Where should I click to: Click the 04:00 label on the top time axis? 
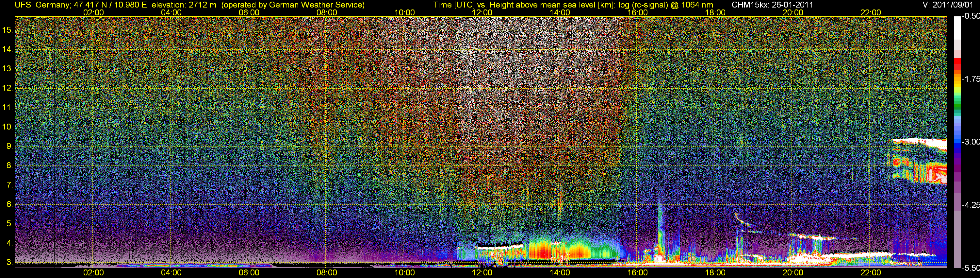[171, 12]
